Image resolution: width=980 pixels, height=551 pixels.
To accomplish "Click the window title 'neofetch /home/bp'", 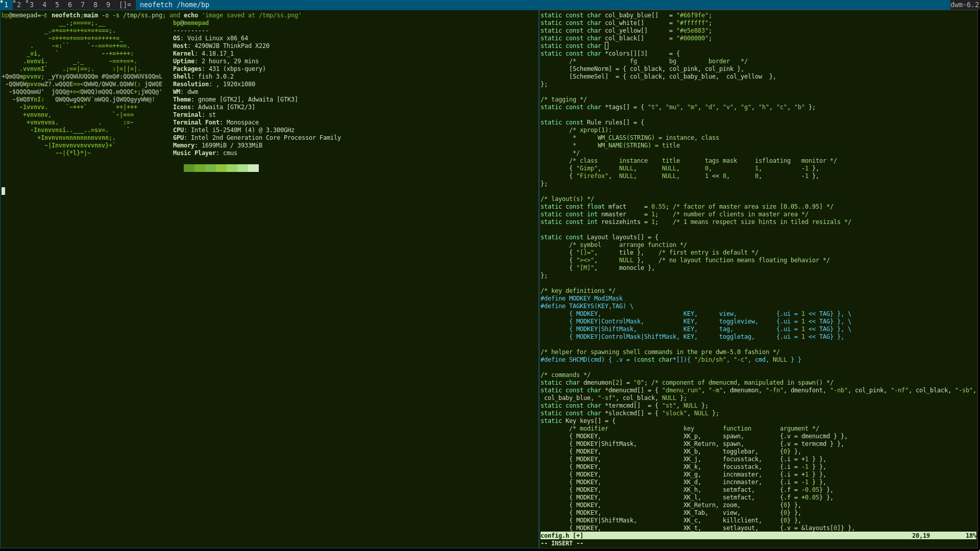I will [x=175, y=5].
